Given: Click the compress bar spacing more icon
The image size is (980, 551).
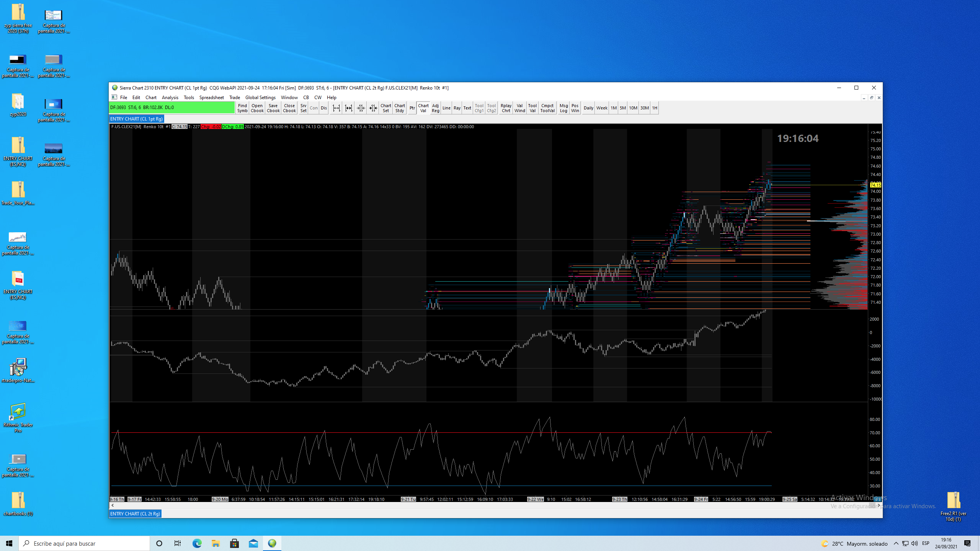Looking at the screenshot, I should coord(373,108).
